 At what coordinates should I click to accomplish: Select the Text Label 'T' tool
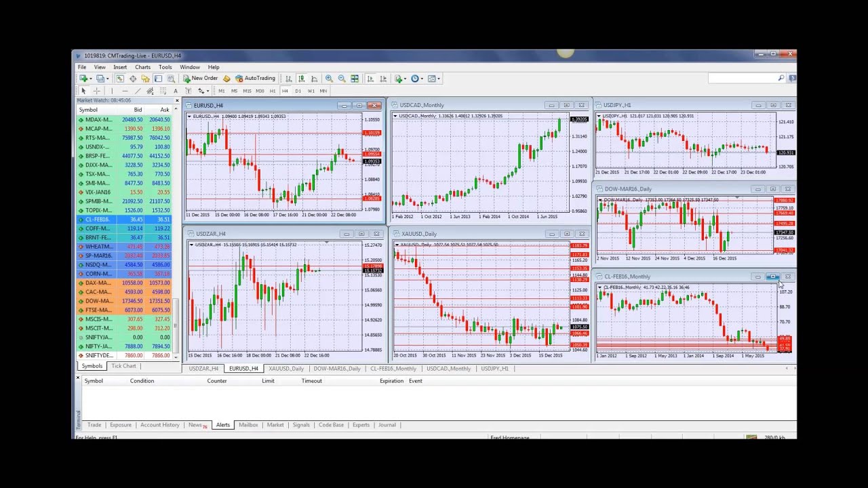189,91
